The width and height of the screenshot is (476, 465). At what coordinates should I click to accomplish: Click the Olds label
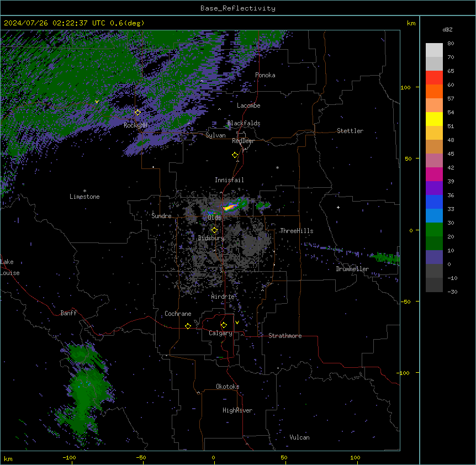pyautogui.click(x=214, y=218)
